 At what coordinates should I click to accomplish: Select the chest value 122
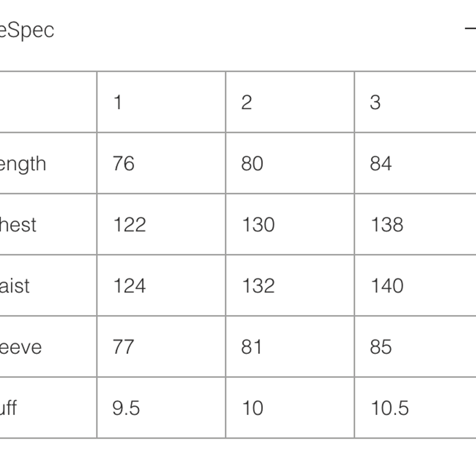click(130, 225)
